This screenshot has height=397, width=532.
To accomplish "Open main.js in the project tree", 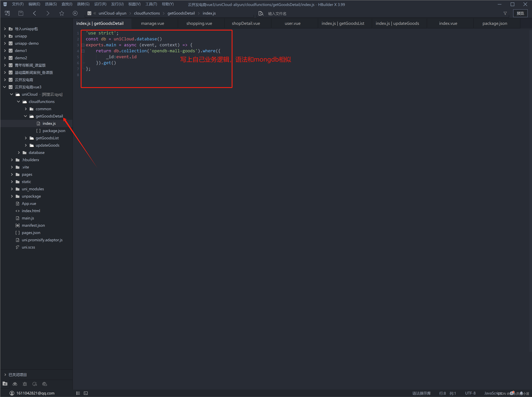I will point(28,218).
